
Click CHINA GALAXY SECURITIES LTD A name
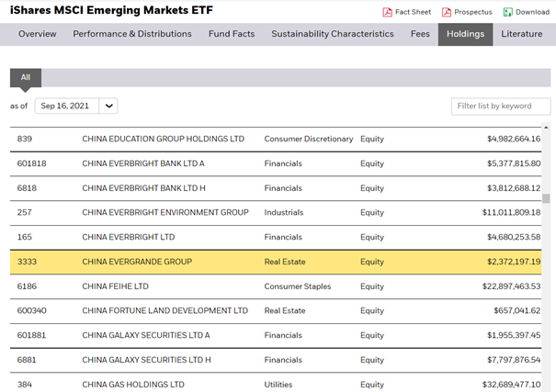click(146, 335)
